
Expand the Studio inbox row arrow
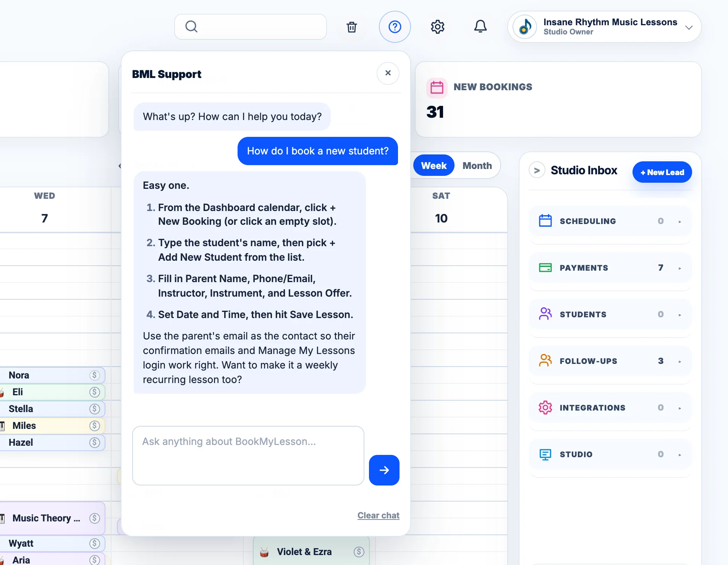[x=680, y=455]
